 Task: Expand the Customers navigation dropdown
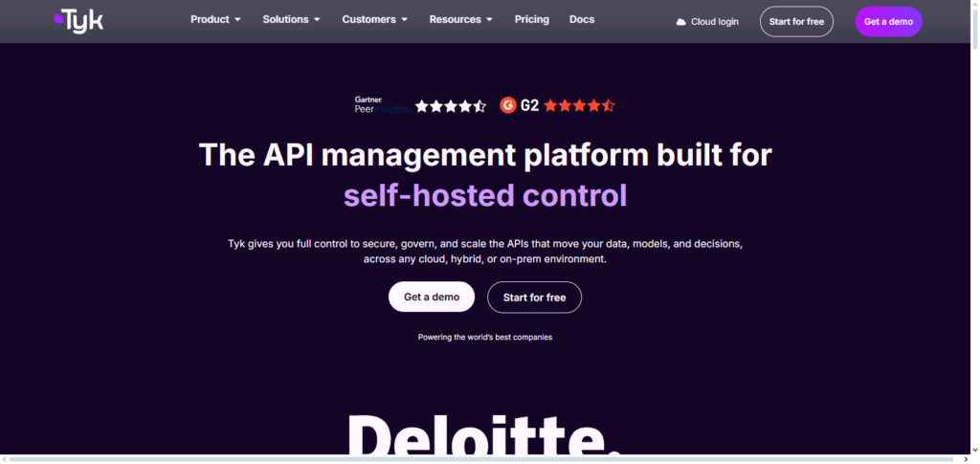374,19
